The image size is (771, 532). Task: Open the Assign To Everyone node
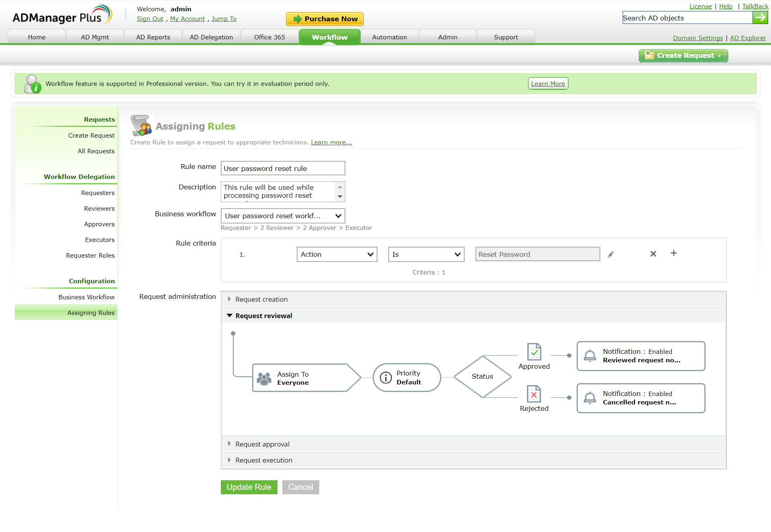(301, 378)
